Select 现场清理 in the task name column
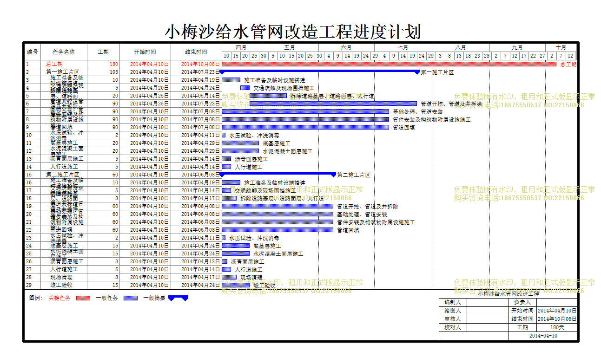The image size is (601, 364). pyautogui.click(x=61, y=277)
